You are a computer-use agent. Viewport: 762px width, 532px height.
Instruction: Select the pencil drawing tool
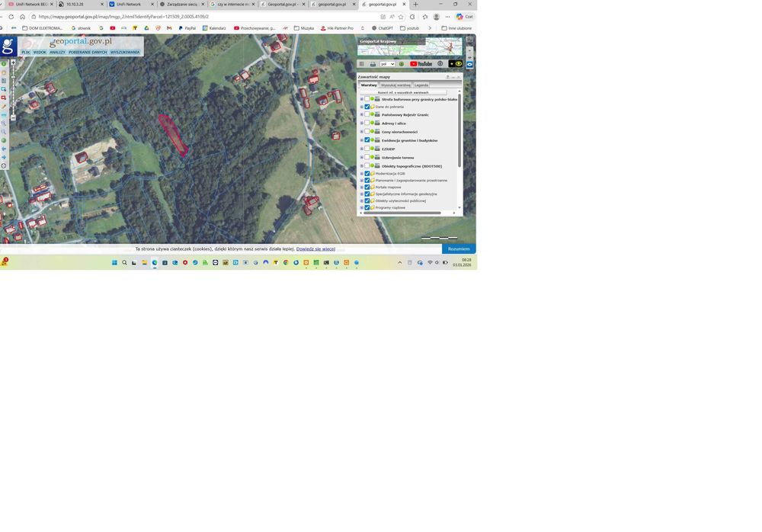coord(3,106)
